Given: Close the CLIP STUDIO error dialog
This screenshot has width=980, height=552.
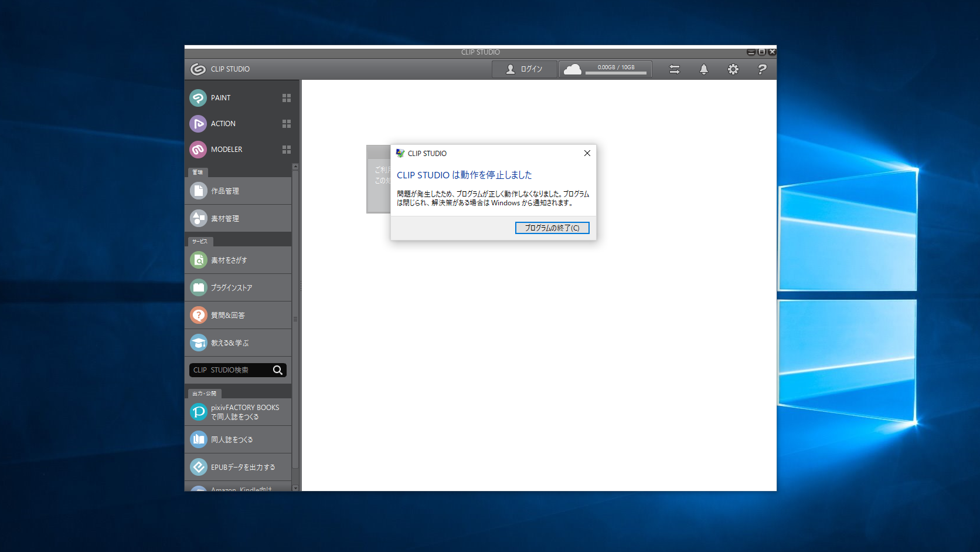Looking at the screenshot, I should [x=587, y=153].
